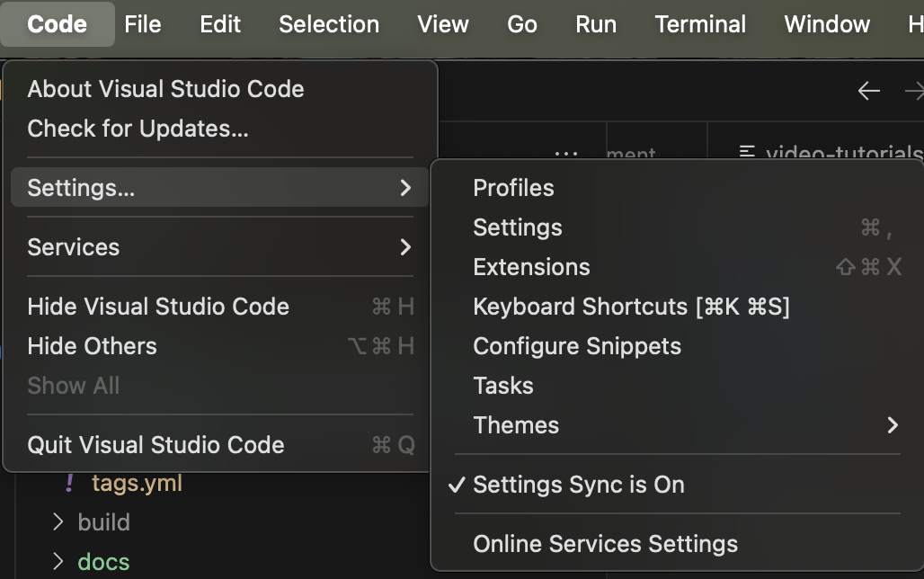Choose Quit Visual Studio Code
Image resolution: width=924 pixels, height=579 pixels.
220,444
